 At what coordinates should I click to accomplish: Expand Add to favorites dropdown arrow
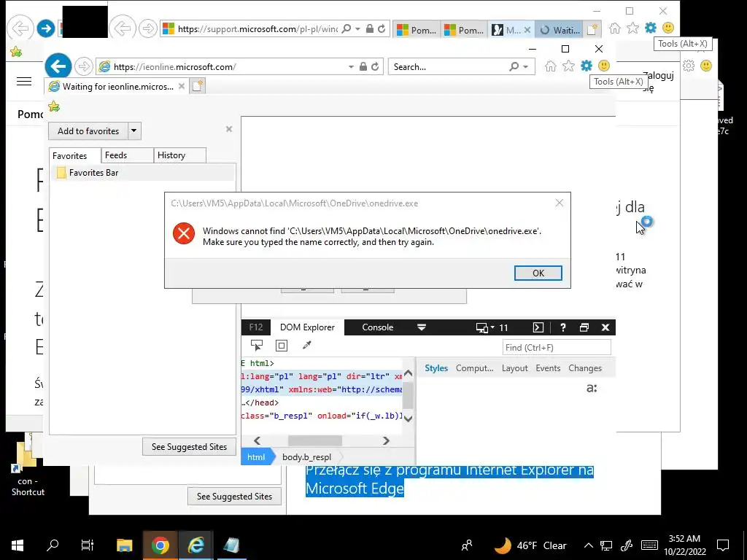click(x=134, y=131)
